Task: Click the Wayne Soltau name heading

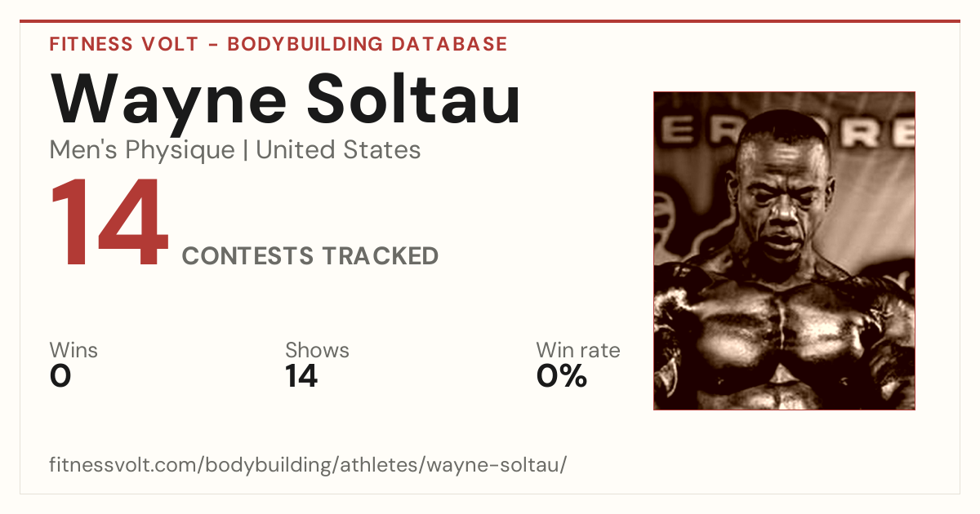Action: (285, 100)
